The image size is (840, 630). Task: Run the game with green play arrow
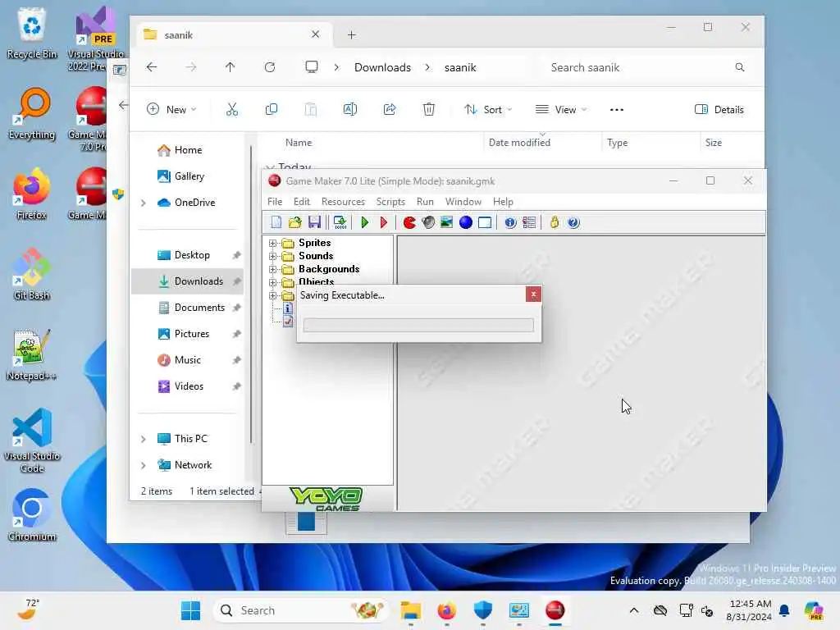[365, 222]
